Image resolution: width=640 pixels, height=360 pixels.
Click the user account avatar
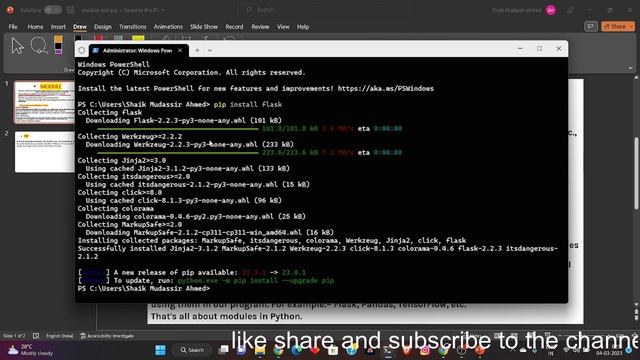551,10
